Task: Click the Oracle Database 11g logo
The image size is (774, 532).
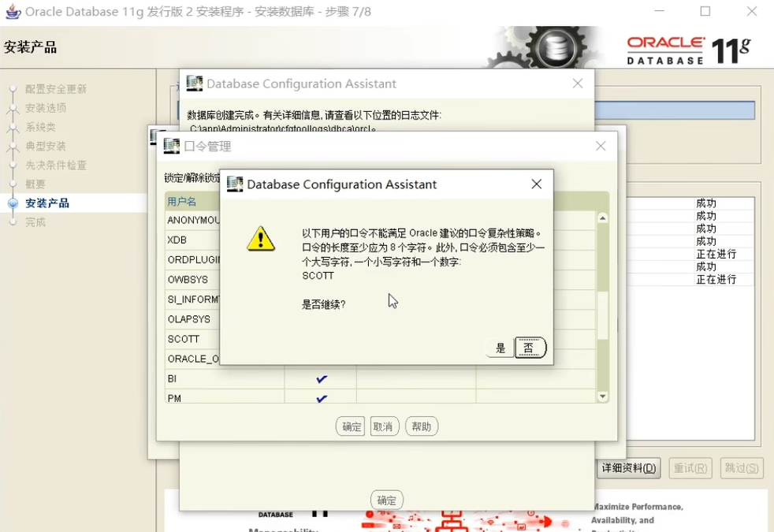Action: click(689, 50)
